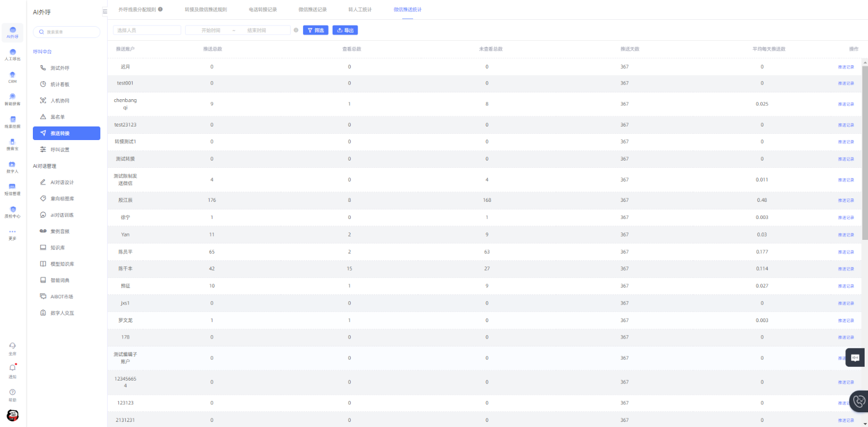Click the 通知 bell icon
This screenshot has width=868, height=427.
(12, 368)
